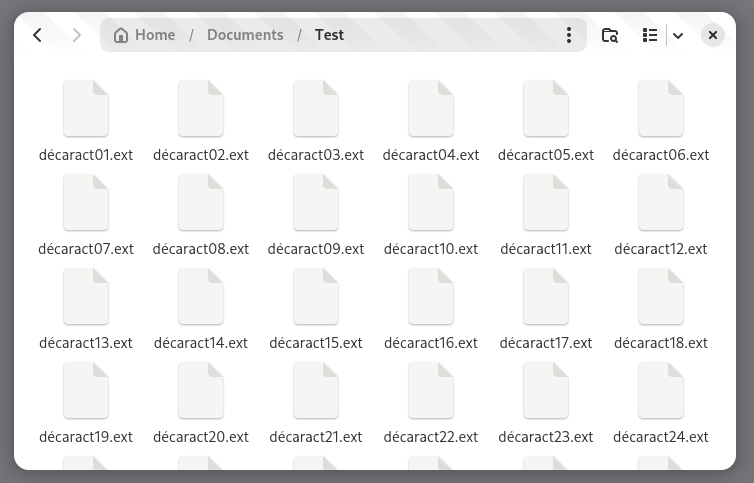Click the Test folder breadcrumb
The width and height of the screenshot is (754, 483).
(x=329, y=35)
